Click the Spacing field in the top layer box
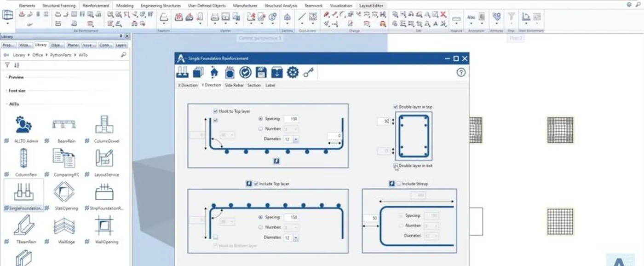Screen dimensions: 644x266 [x=291, y=217]
